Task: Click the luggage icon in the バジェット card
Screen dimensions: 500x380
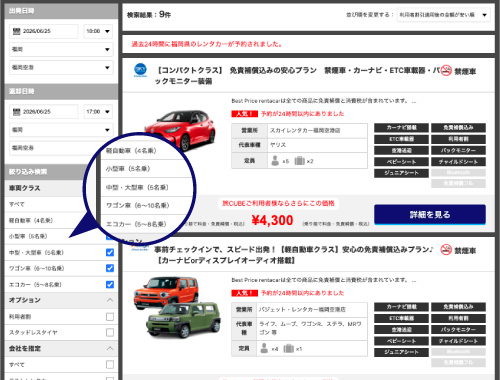Action: [288, 349]
